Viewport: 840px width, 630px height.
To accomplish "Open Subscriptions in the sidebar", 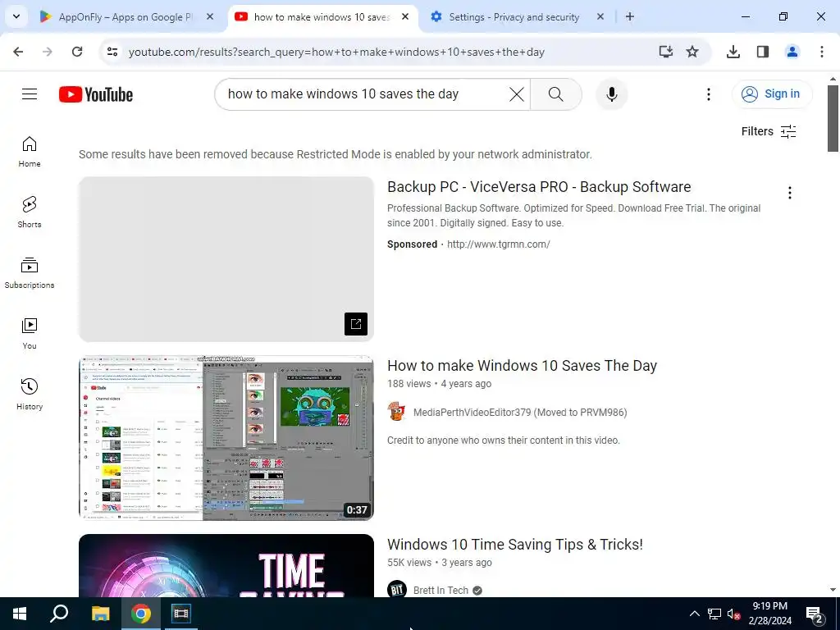I will (x=30, y=273).
